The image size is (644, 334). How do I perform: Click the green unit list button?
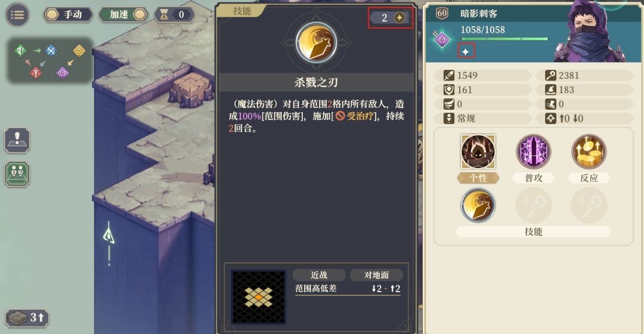[x=17, y=174]
